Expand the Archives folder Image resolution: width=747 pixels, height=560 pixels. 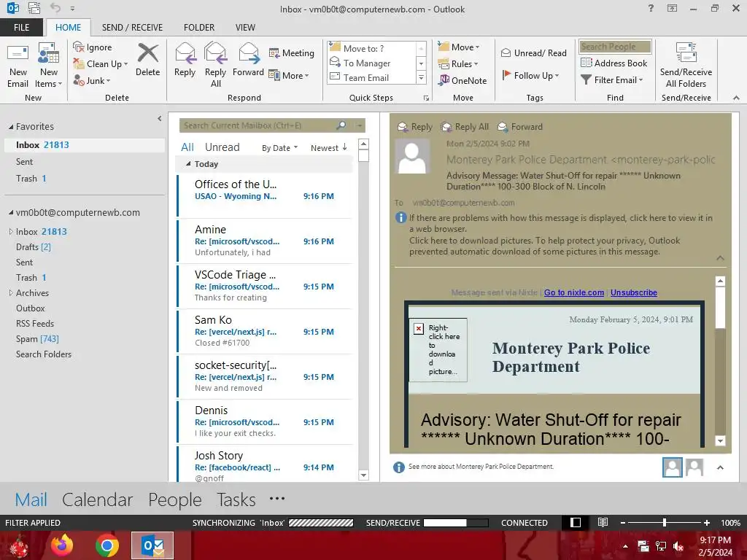11,293
